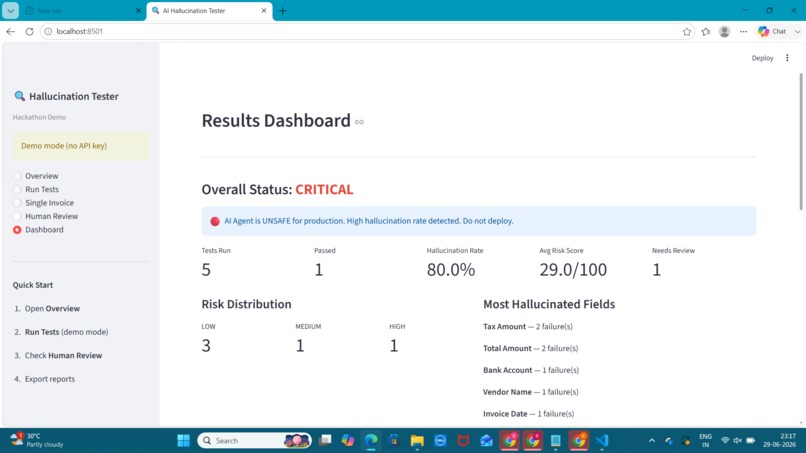Open the volume control in system tray

point(738,441)
